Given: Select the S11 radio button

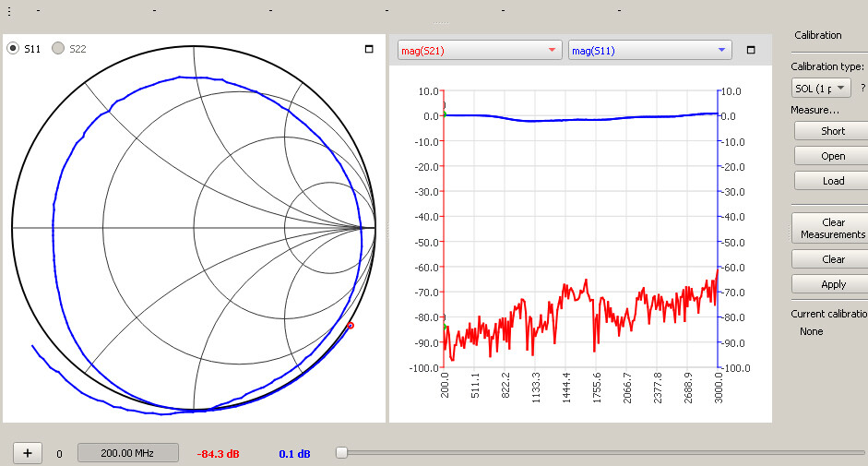Looking at the screenshot, I should coord(13,49).
